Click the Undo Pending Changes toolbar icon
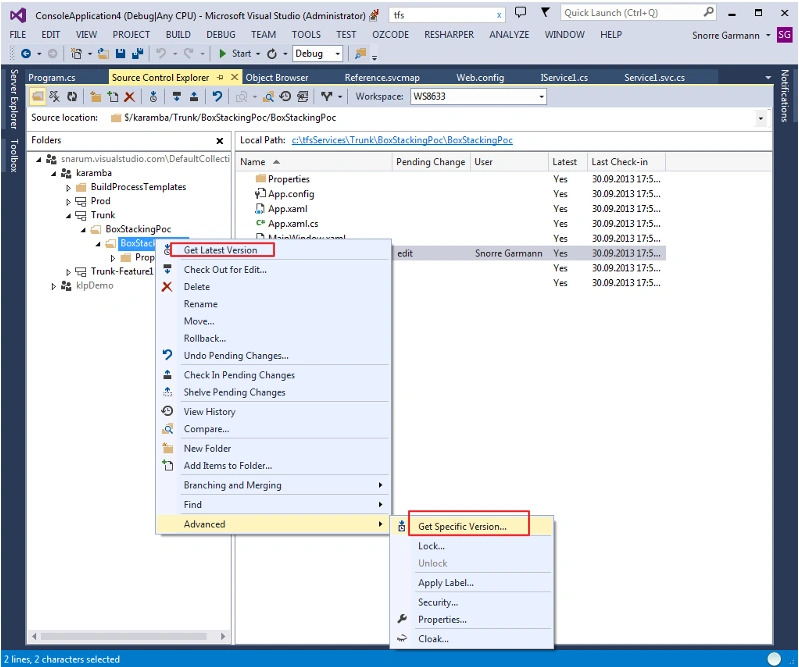This screenshot has width=799, height=667. point(218,96)
